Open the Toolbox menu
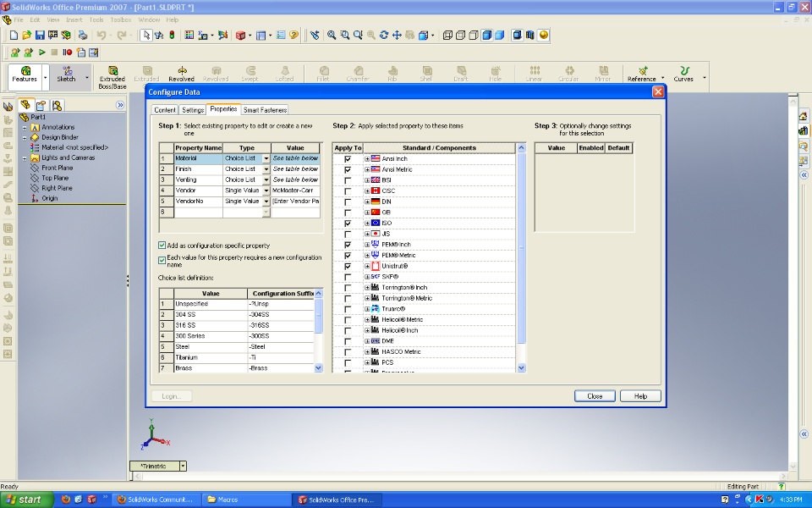Viewport: 812px width, 508px height. (121, 19)
